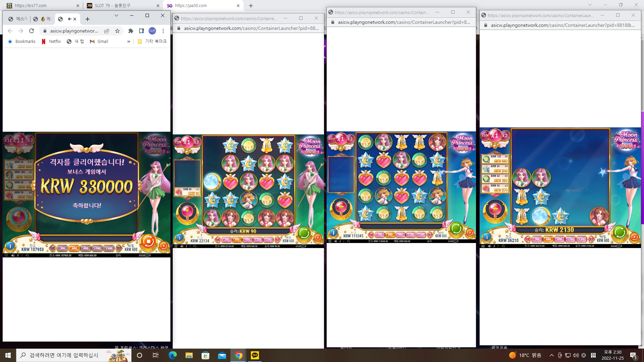Toggle fast play in the KRW 115345 game
644x362 pixels.
(x=340, y=241)
